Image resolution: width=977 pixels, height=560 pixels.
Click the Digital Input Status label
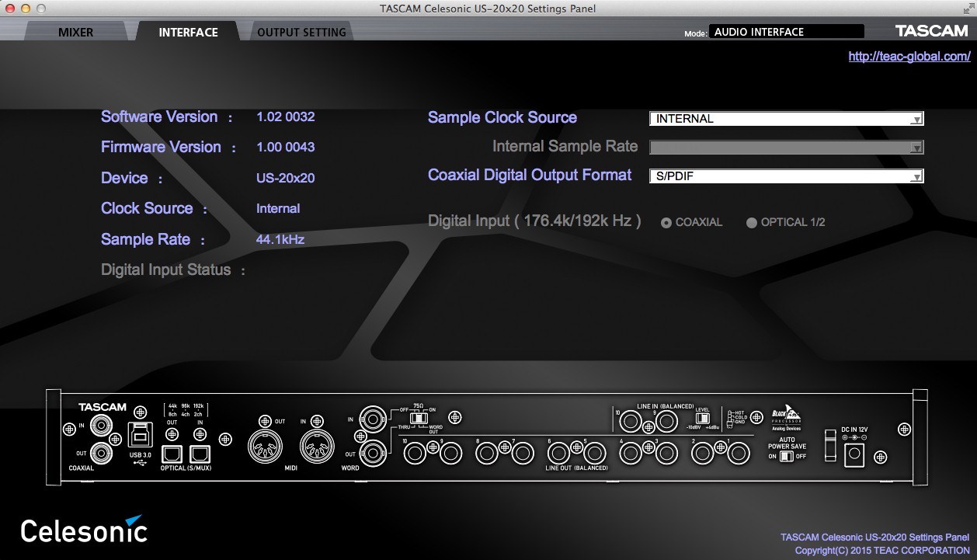(x=166, y=270)
